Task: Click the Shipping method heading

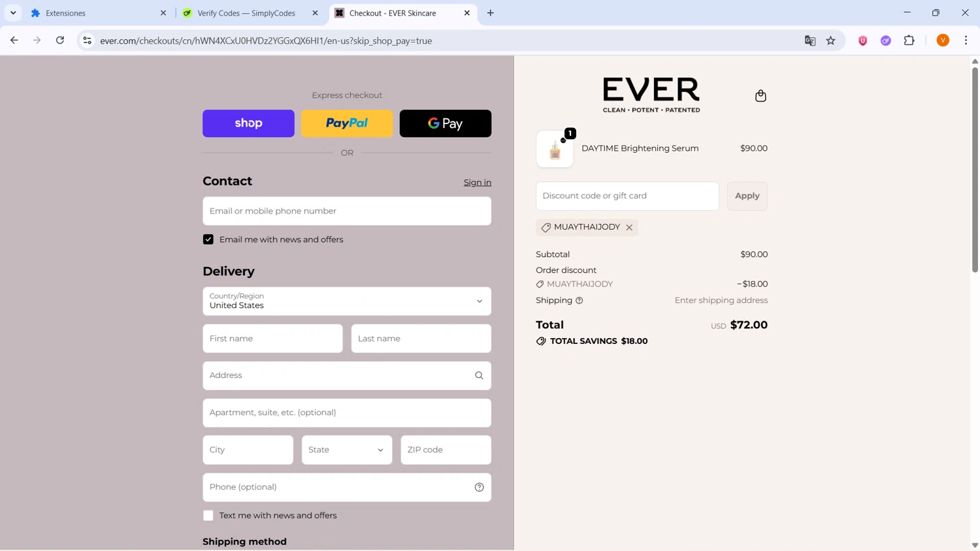Action: click(244, 542)
